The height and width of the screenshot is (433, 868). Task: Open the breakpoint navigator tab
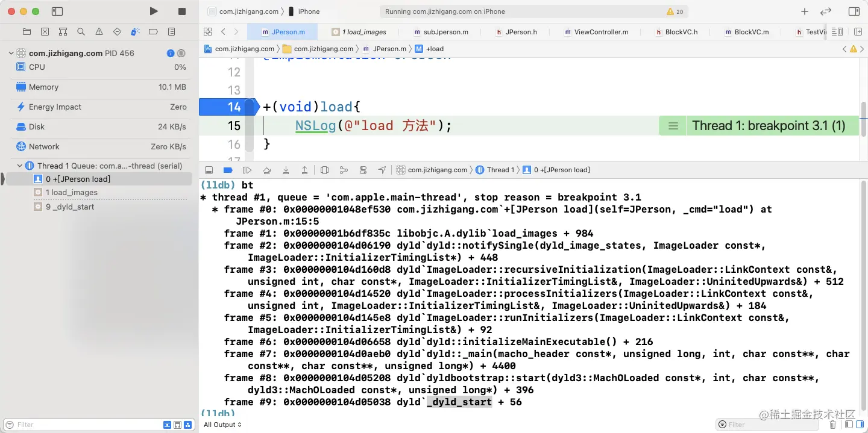[153, 31]
